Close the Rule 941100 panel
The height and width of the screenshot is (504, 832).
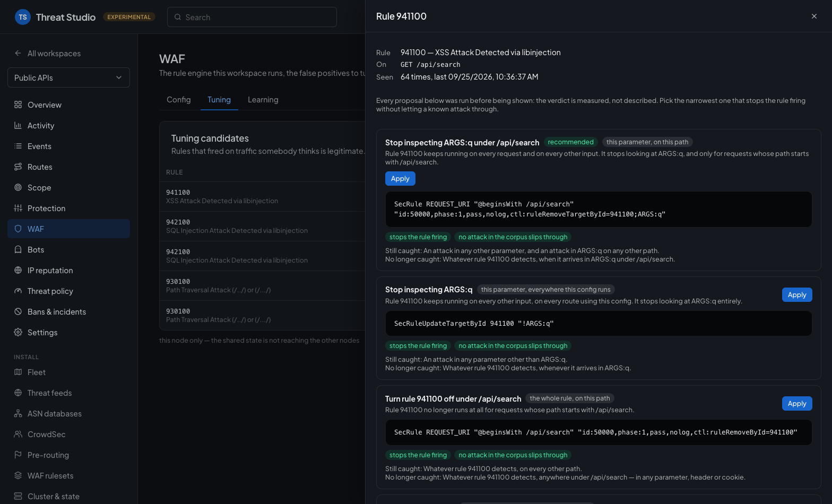(x=814, y=16)
